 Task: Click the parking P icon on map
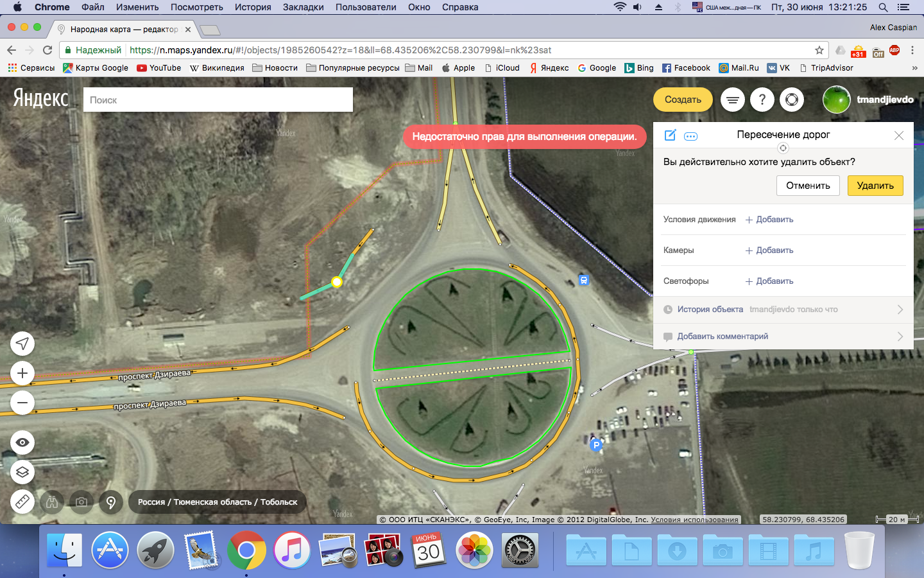tap(596, 445)
